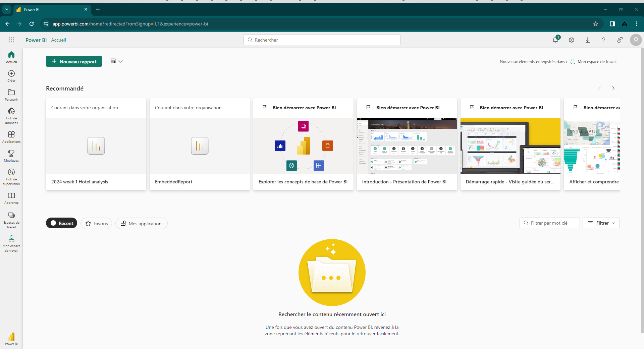
Task: Open Apprenez in the left sidebar
Action: (x=11, y=198)
